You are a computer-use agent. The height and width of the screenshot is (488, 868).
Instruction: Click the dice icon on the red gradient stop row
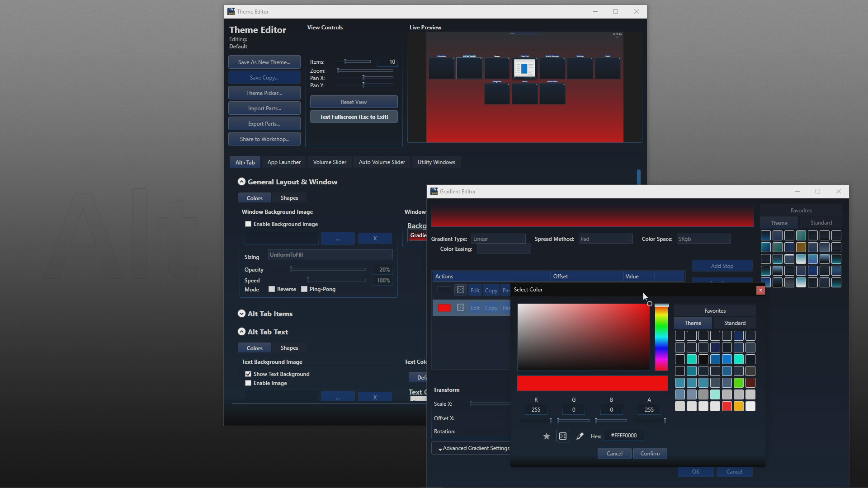click(460, 308)
